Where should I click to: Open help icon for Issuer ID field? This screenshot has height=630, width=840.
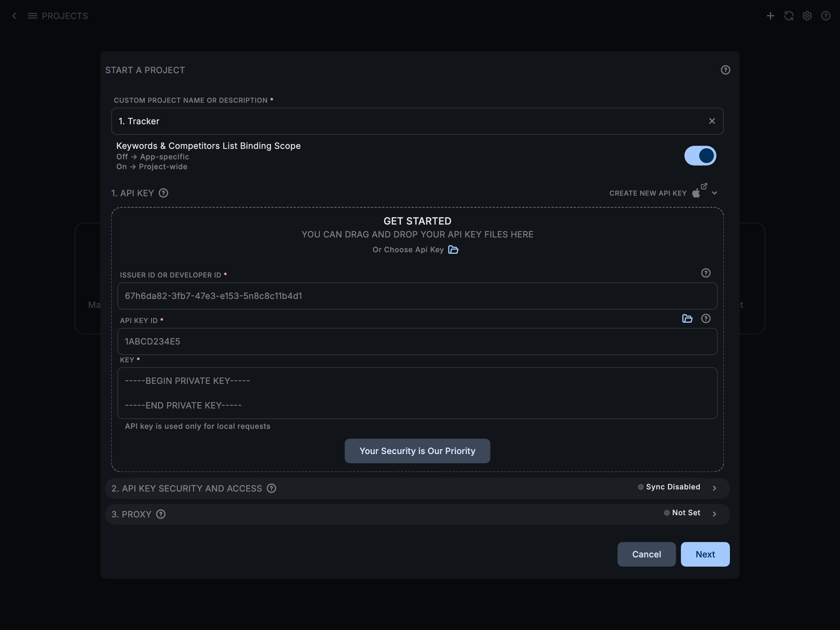pos(706,273)
